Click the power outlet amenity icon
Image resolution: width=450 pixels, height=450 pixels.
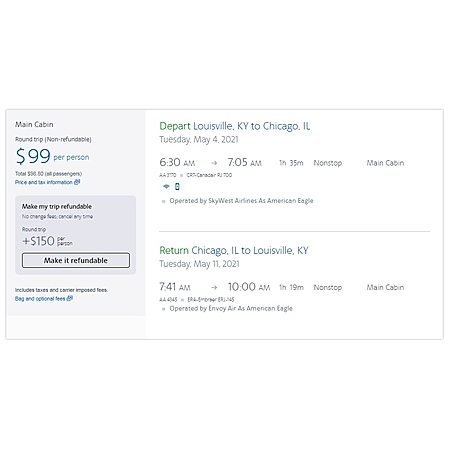[x=177, y=187]
